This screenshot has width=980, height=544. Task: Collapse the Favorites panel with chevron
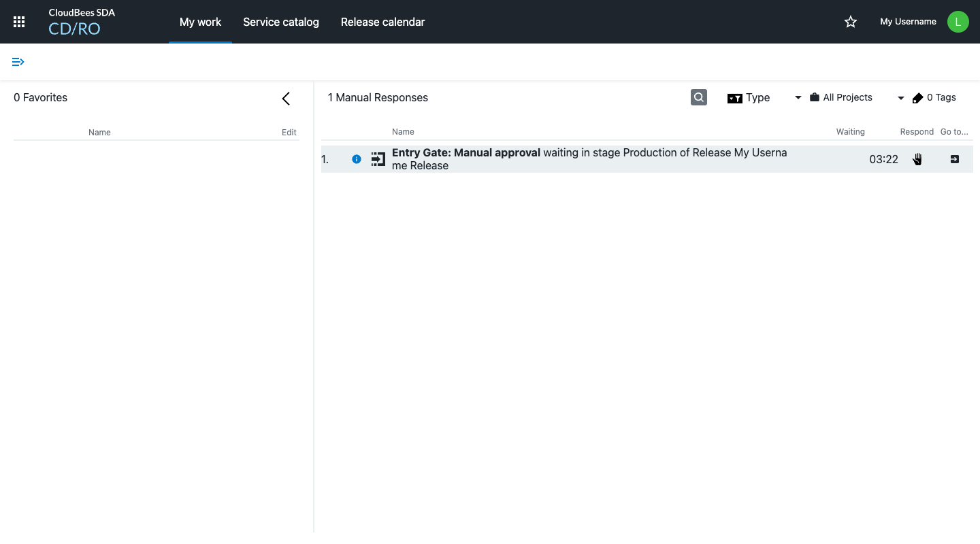pos(286,99)
